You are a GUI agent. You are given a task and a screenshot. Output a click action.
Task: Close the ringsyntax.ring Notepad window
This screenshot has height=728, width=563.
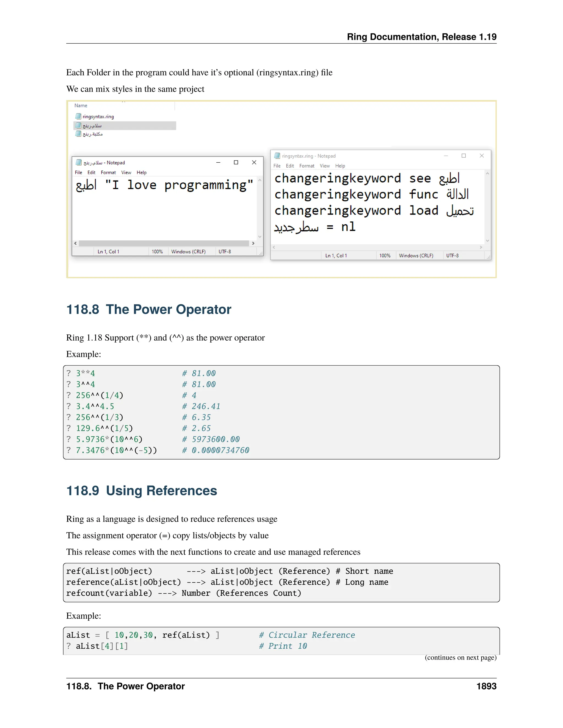pyautogui.click(x=482, y=156)
